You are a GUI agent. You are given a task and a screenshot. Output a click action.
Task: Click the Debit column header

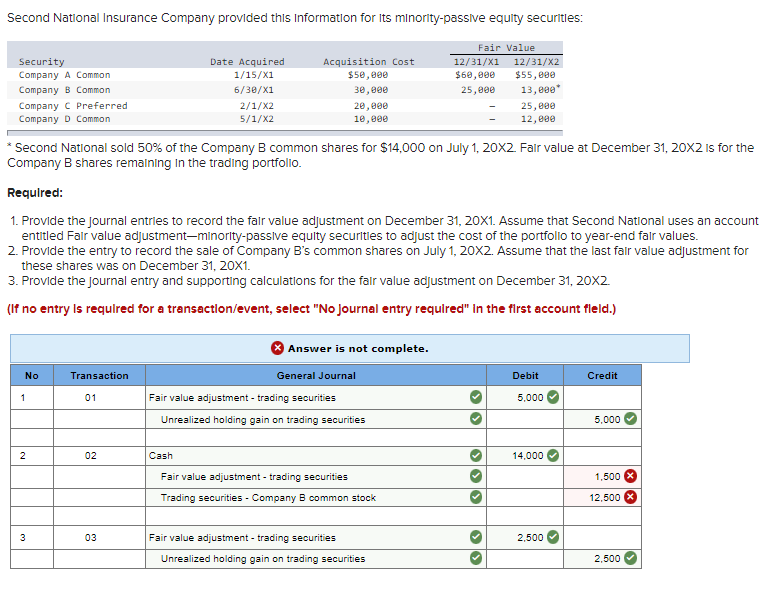[x=525, y=375]
